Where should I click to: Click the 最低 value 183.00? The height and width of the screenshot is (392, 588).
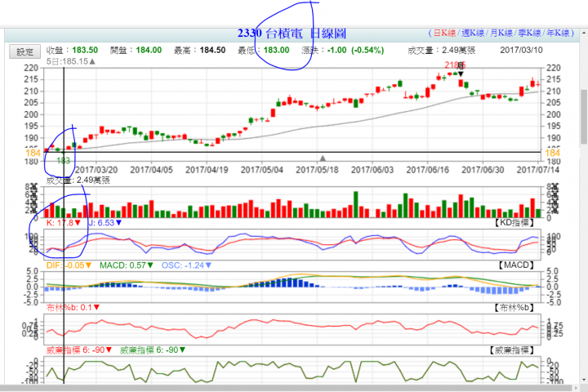click(276, 50)
